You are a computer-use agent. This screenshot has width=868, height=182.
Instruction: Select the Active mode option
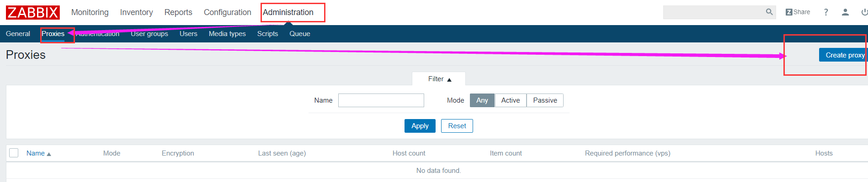click(511, 100)
